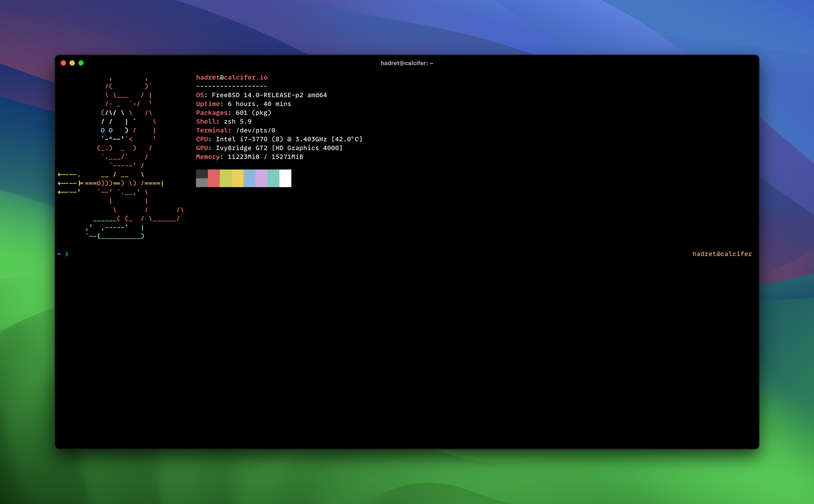
Task: Click the hadret@calcifer.io header text
Action: (232, 77)
